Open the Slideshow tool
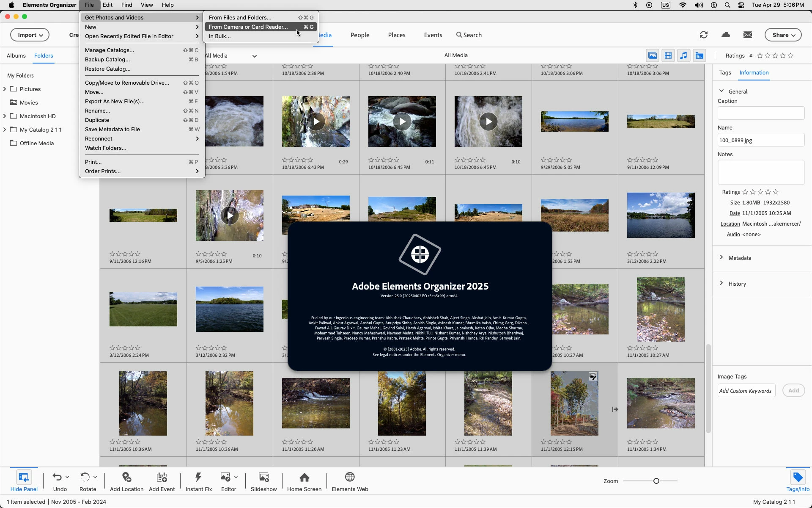The width and height of the screenshot is (812, 508). [x=263, y=478]
